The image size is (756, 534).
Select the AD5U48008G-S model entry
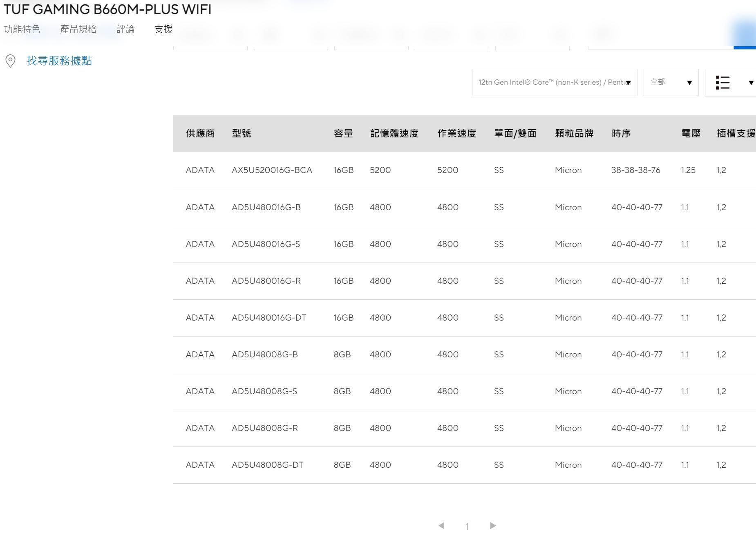pyautogui.click(x=264, y=391)
